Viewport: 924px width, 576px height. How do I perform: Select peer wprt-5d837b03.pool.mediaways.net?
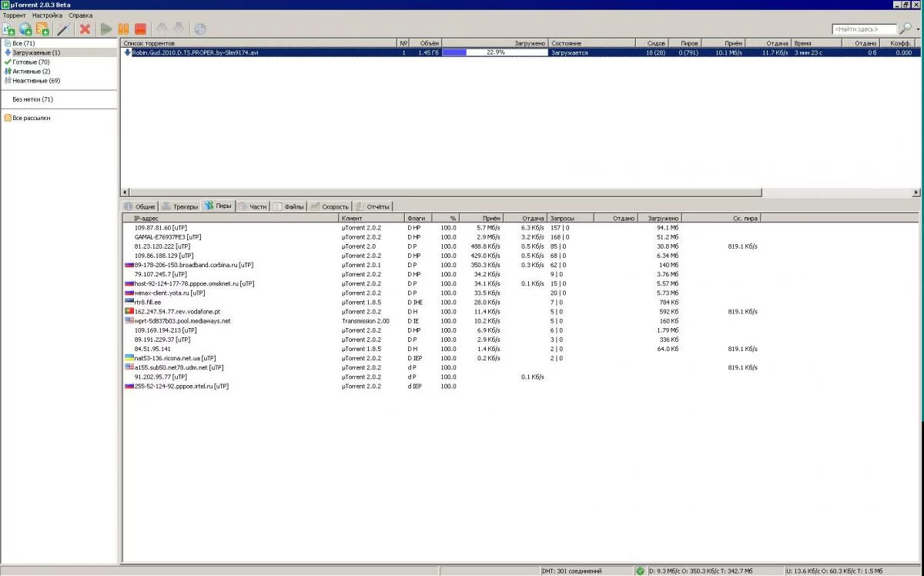click(182, 320)
